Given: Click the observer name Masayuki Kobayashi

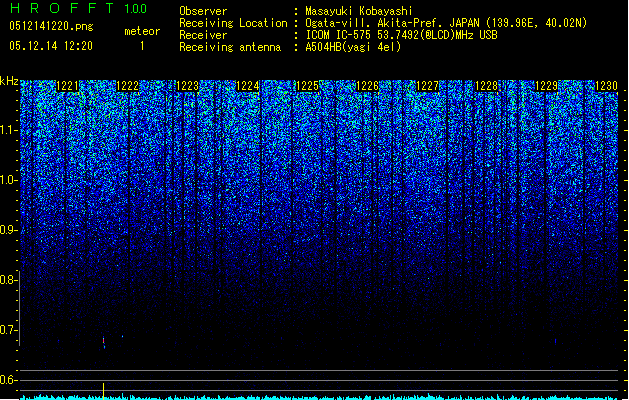Looking at the screenshot, I should (x=359, y=11).
